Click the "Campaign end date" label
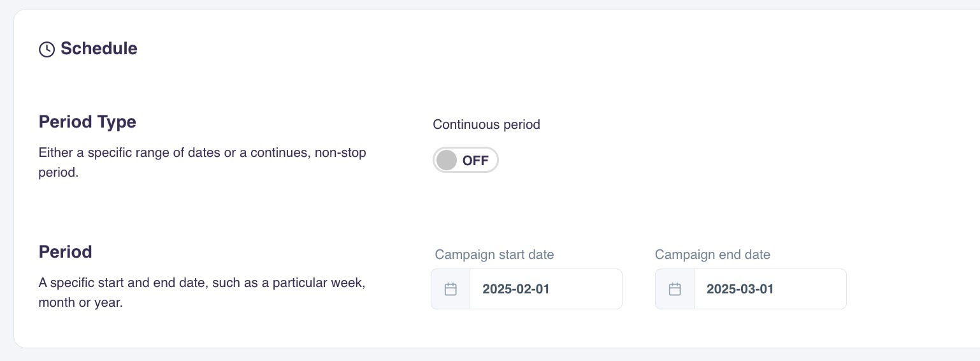This screenshot has height=361, width=980. tap(712, 254)
